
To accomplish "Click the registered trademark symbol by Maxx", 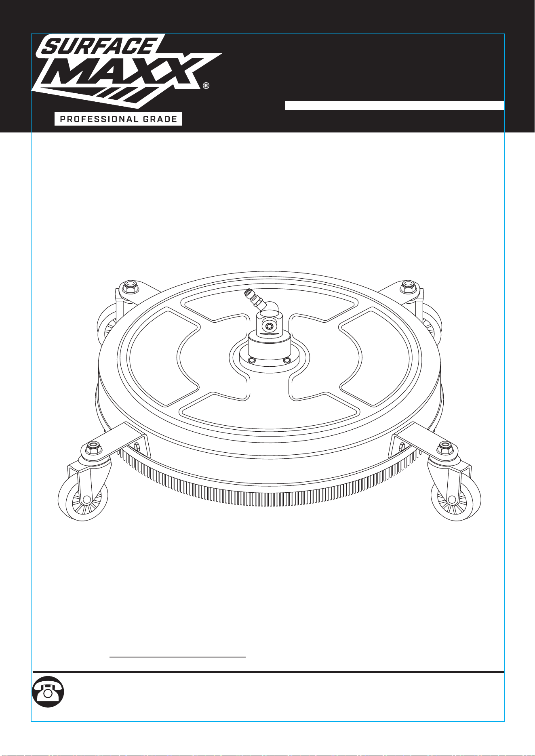I will coord(206,86).
